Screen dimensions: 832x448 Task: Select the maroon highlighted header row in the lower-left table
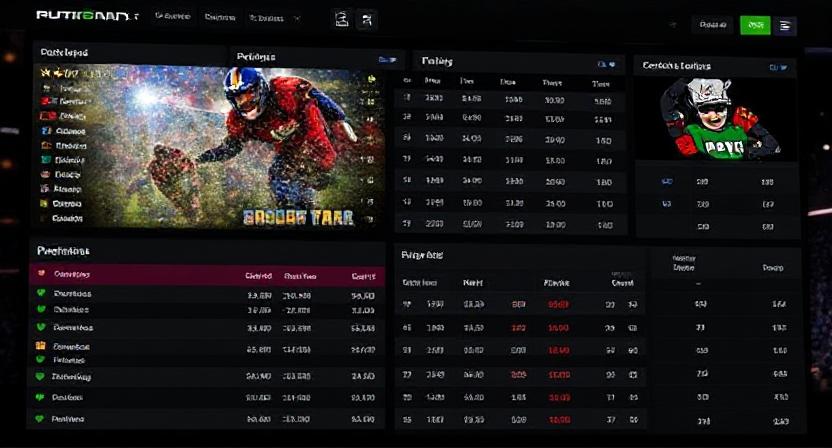[207, 275]
